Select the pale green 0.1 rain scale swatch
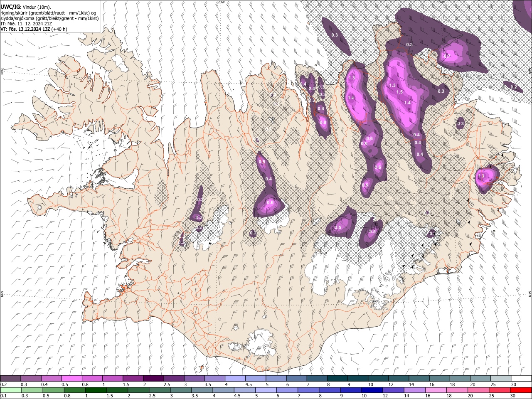Screen dimensions: 532x399 coord(10,390)
